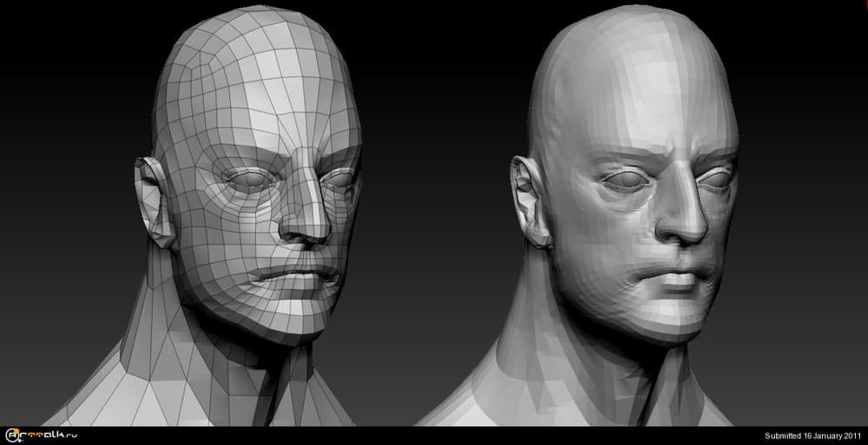Click the smooth model's right eye
Image resolution: width=868 pixels, height=445 pixels.
713,179
